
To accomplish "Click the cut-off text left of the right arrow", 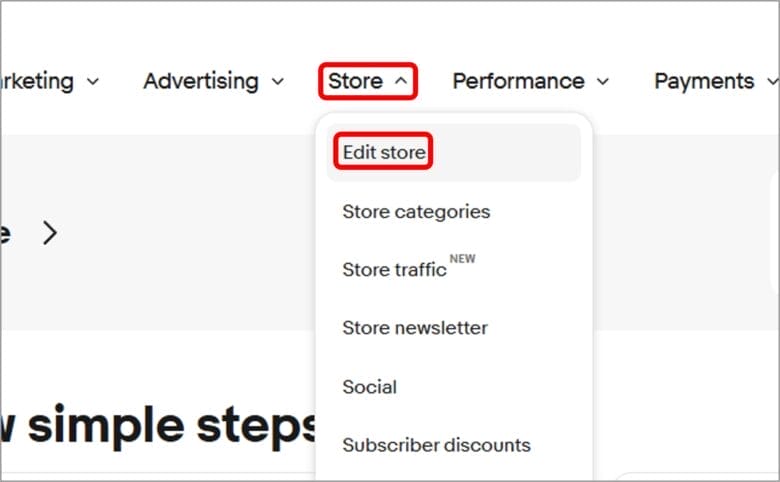I will (x=5, y=234).
